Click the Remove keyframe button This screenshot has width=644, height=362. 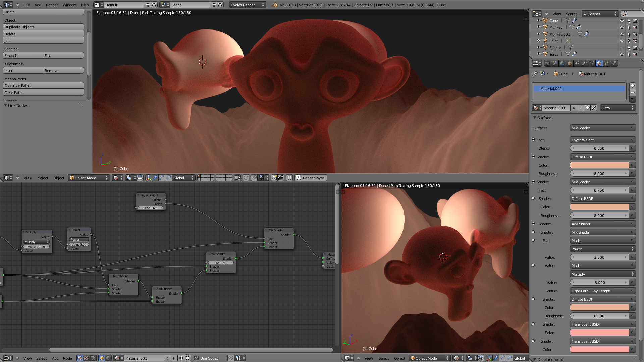pyautogui.click(x=63, y=70)
